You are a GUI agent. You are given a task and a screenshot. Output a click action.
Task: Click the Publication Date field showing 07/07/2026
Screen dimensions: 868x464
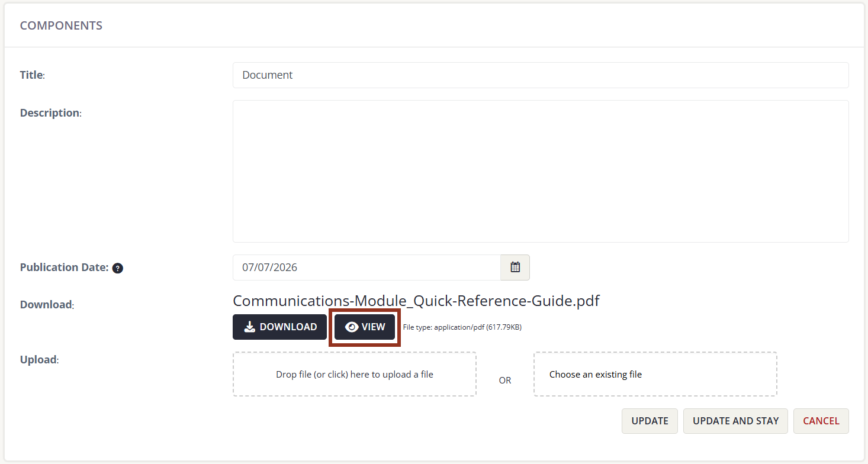367,268
